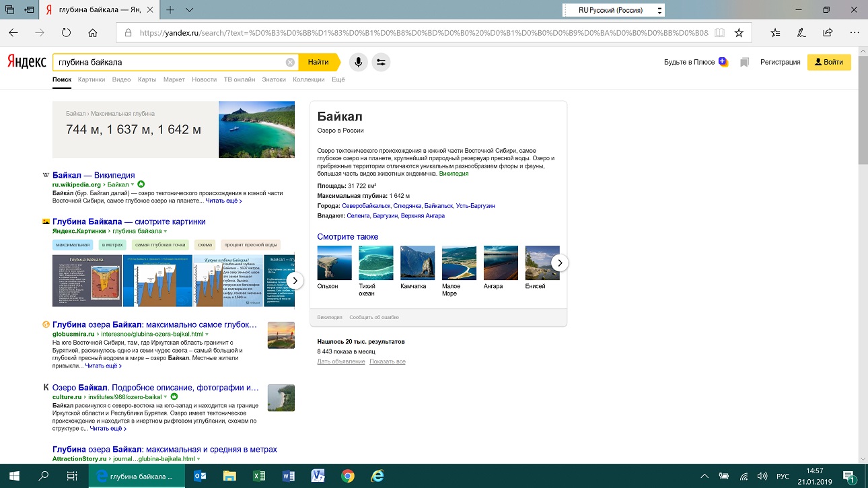The image size is (868, 488).
Task: Click the browser refresh icon
Action: [66, 32]
